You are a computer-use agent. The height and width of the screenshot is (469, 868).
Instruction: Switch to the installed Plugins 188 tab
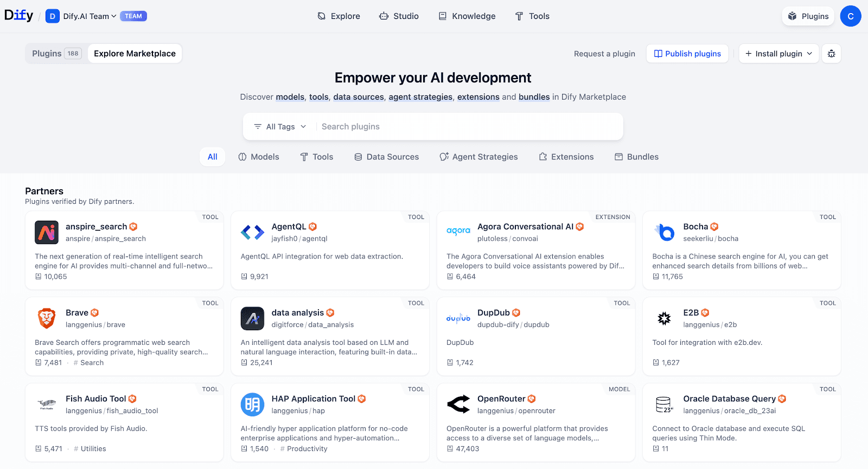point(56,54)
